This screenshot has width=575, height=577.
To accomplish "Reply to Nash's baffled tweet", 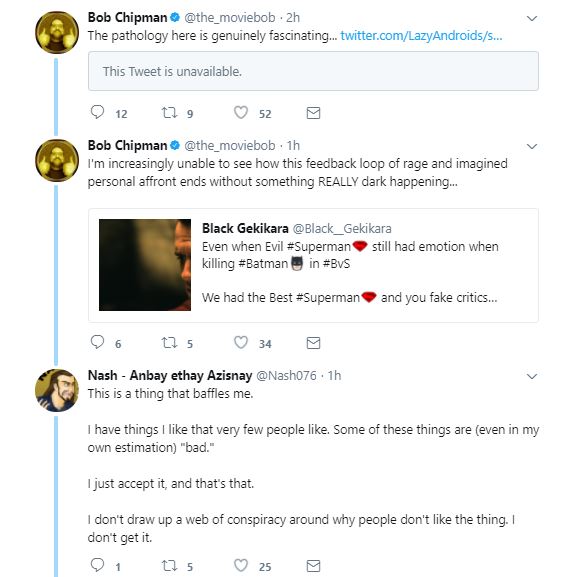I will pyautogui.click(x=97, y=564).
